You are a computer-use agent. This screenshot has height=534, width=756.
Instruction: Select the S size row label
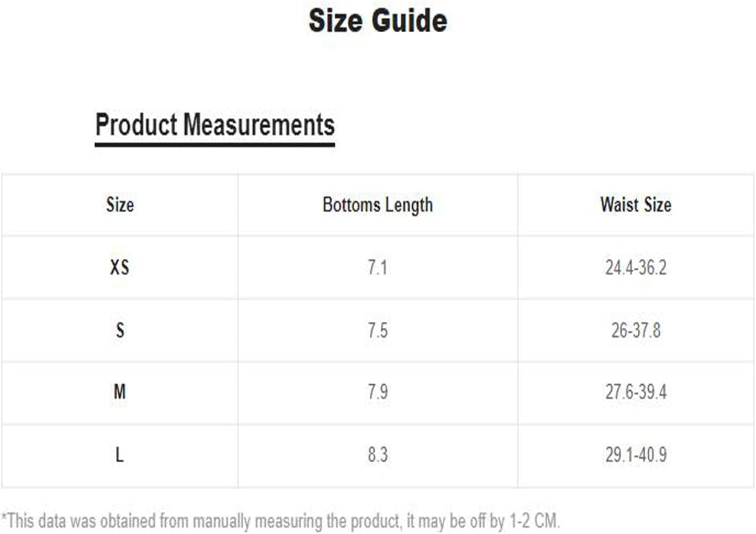pos(120,330)
